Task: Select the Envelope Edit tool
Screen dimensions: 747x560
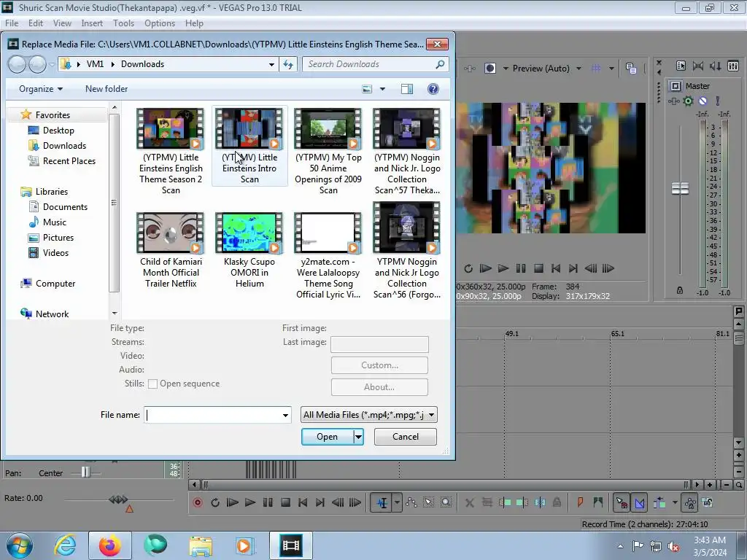Action: [411, 502]
